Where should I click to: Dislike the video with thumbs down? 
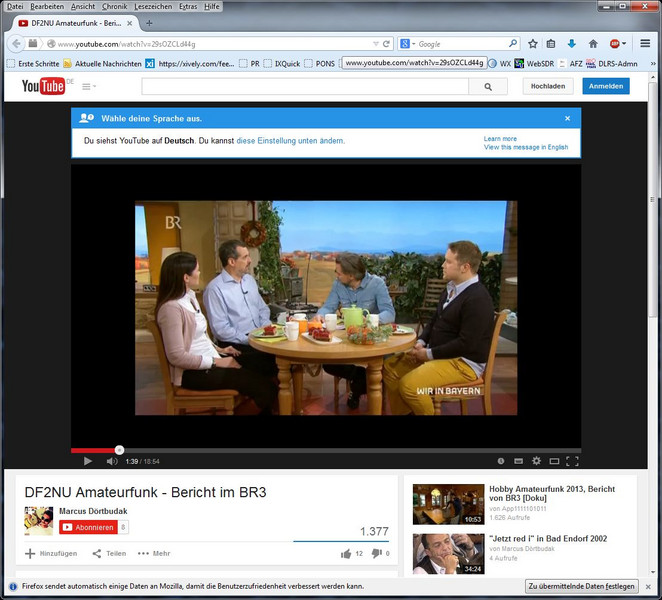pos(377,553)
